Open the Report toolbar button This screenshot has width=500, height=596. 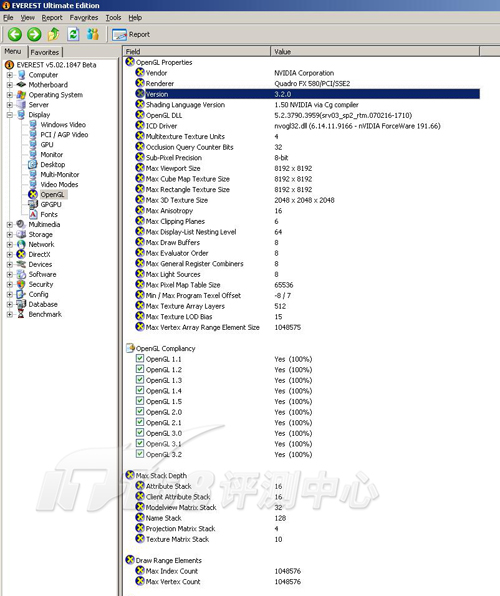(x=131, y=35)
